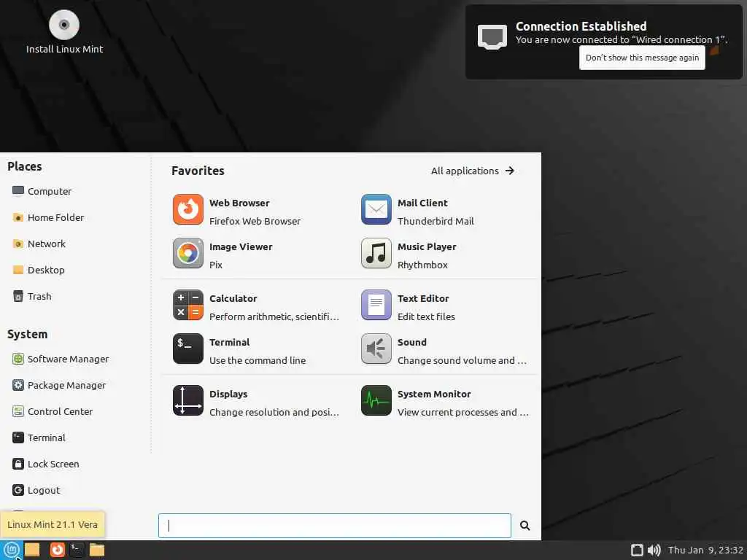Show All applications view
The height and width of the screenshot is (560, 747).
473,171
